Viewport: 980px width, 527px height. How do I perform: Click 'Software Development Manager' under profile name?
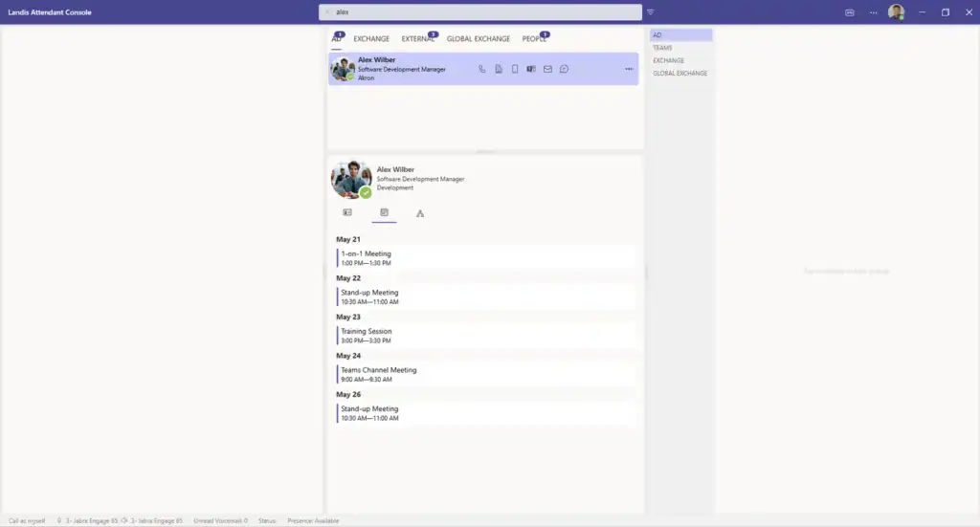pos(421,179)
